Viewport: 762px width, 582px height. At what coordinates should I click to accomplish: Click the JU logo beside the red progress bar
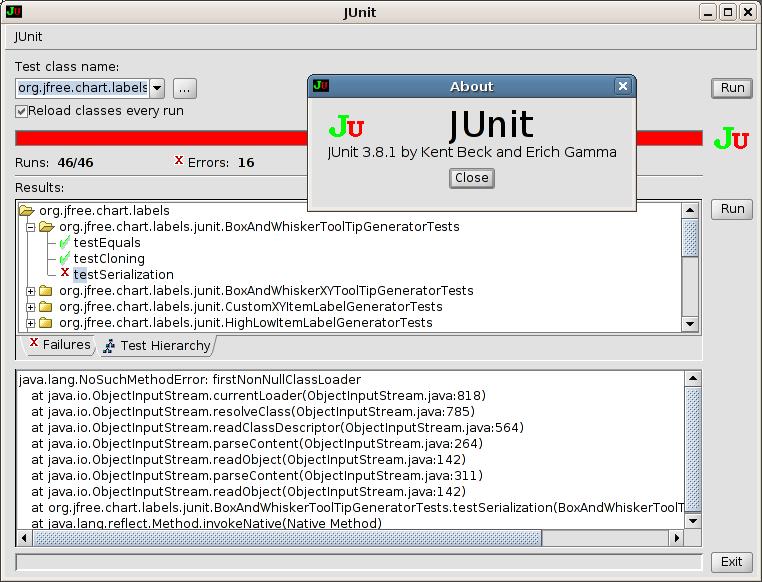point(731,139)
